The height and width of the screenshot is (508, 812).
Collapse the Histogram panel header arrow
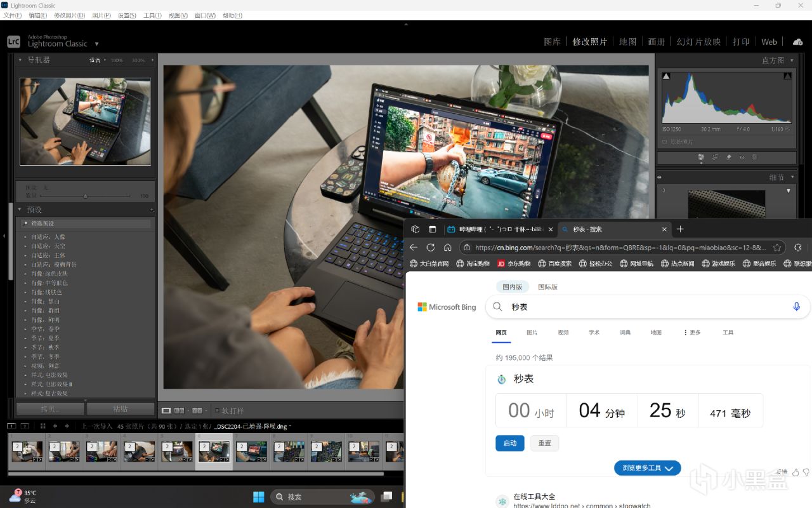[790, 60]
